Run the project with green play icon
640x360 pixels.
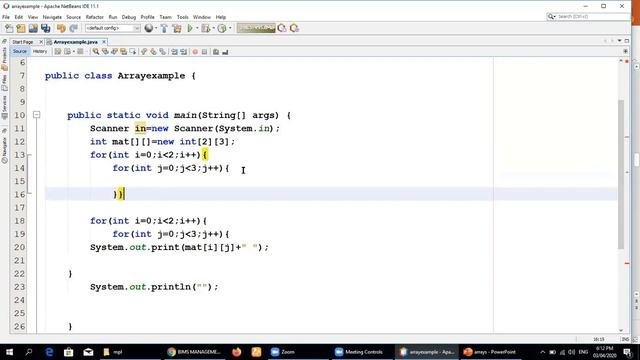(x=190, y=28)
